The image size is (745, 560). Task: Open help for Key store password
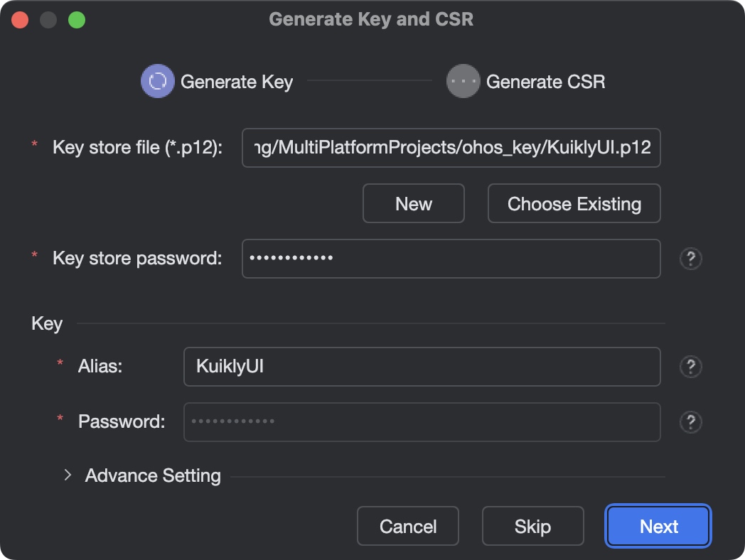coord(690,259)
